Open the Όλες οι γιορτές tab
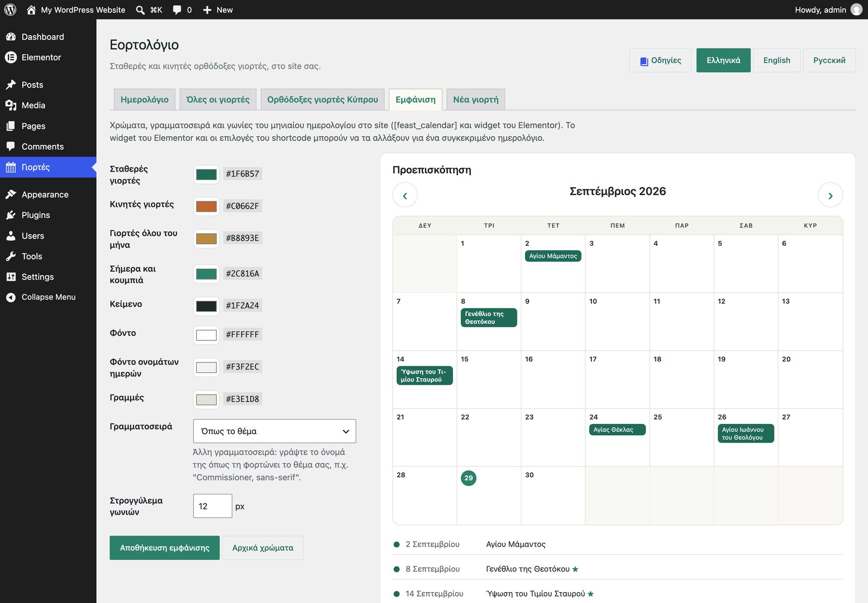The image size is (868, 603). coord(218,99)
